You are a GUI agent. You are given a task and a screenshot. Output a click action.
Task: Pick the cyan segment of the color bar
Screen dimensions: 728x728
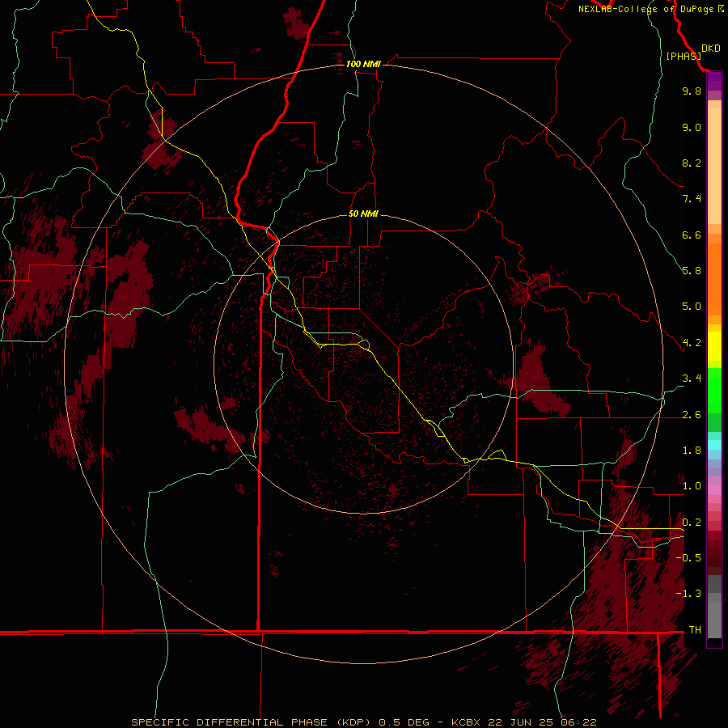(714, 445)
